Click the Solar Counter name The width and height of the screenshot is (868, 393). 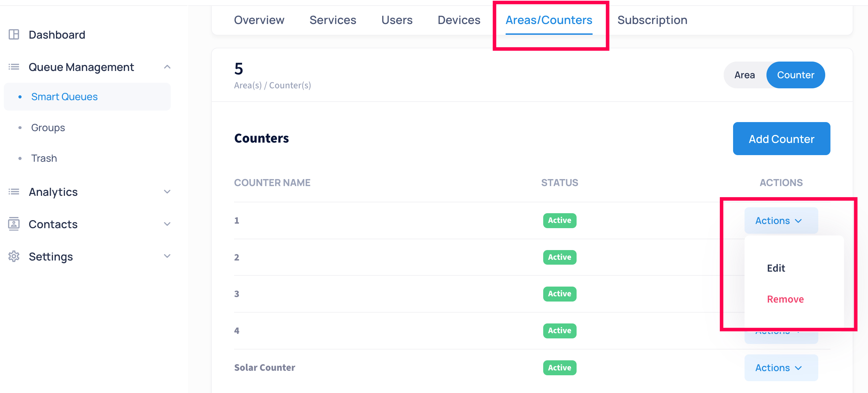265,368
